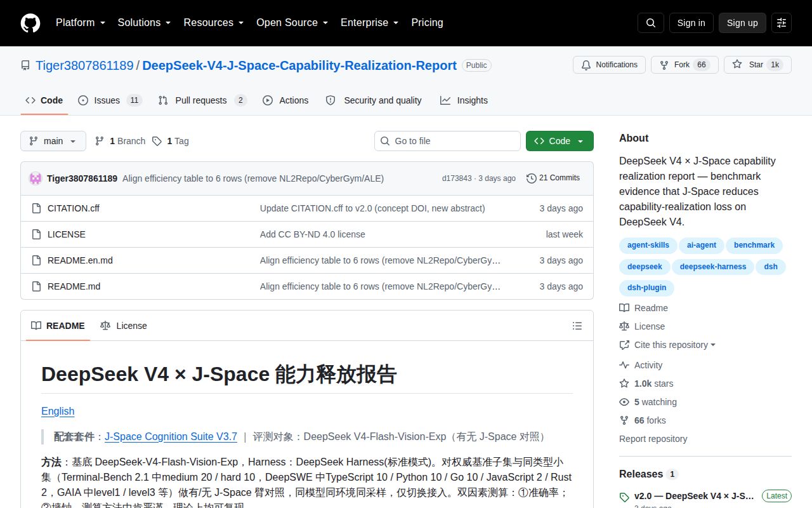Open the search magnifier button
This screenshot has height=508, width=812.
pos(651,23)
